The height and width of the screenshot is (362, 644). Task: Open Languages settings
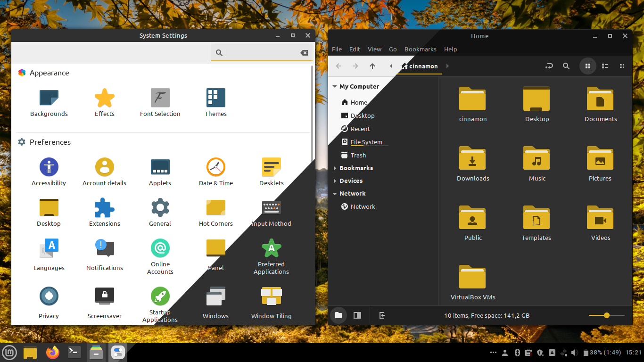pos(49,255)
